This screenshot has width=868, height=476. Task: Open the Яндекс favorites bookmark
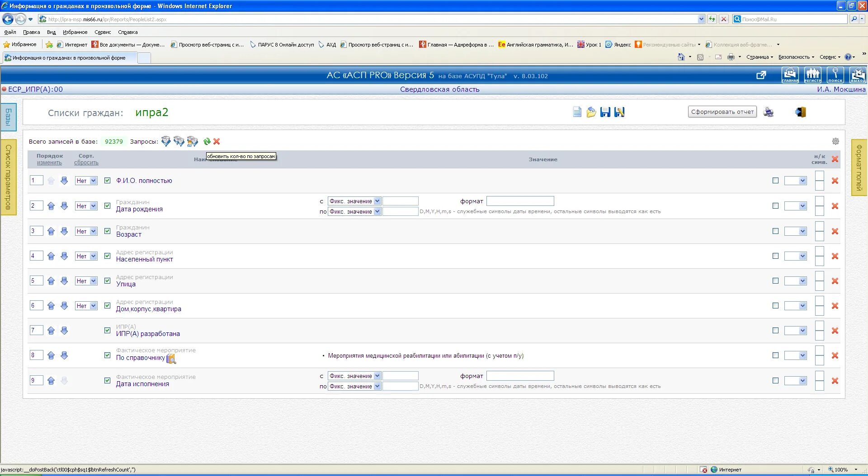point(618,45)
